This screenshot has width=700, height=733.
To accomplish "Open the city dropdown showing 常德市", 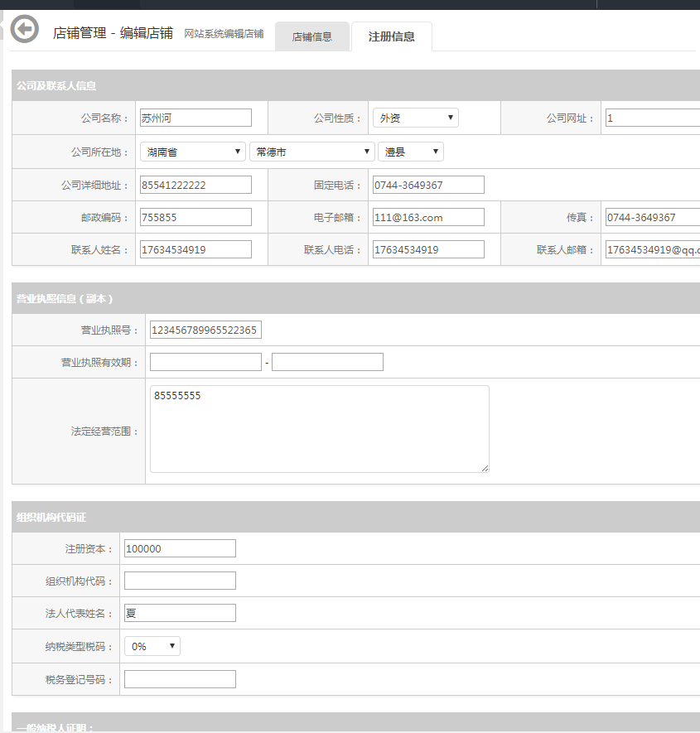I will tap(312, 152).
